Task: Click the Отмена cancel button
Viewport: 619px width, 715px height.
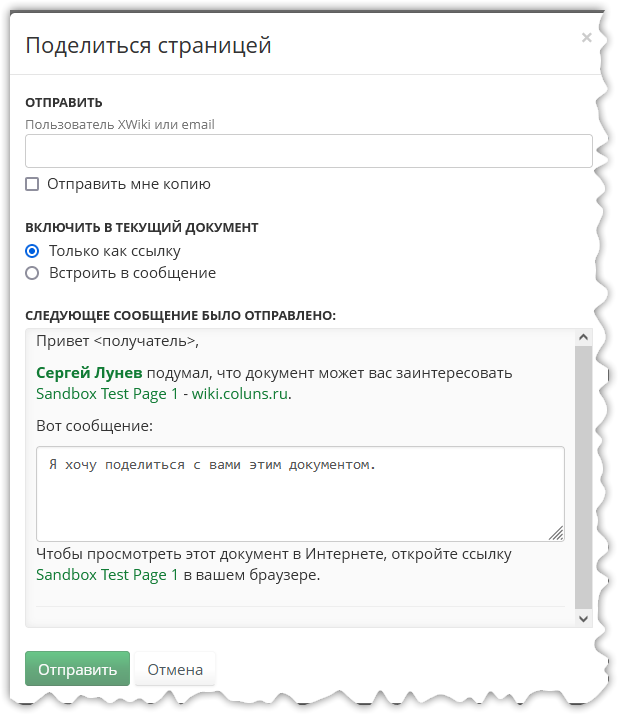Action: coord(175,669)
